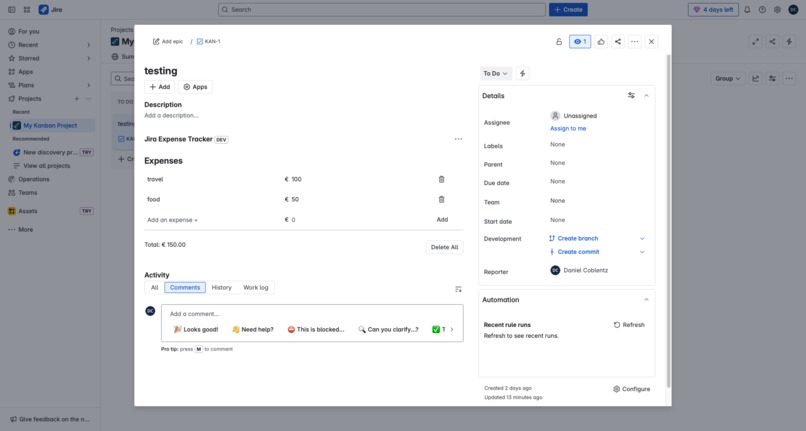Viewport: 806px width, 431px height.
Task: Click the automation lightning icon beside To Do
Action: (522, 74)
